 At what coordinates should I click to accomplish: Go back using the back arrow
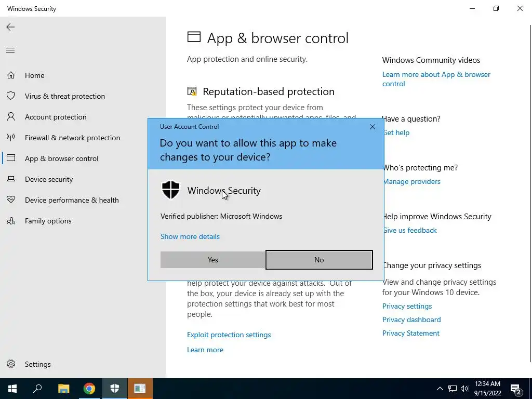(x=10, y=27)
